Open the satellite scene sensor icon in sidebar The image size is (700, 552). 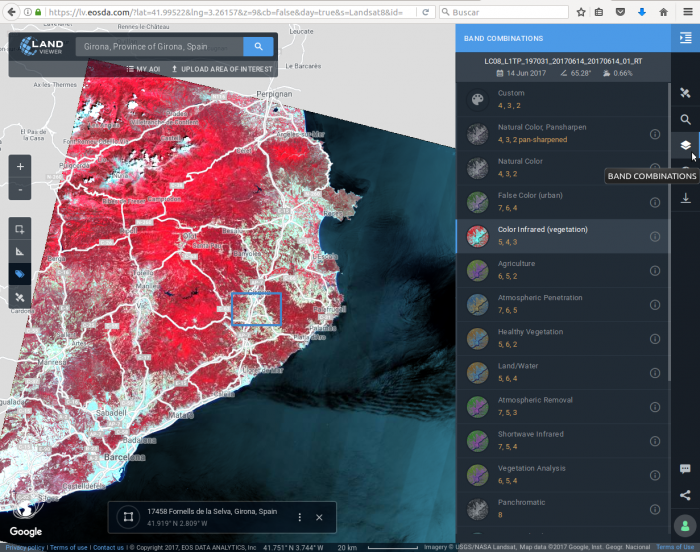click(x=685, y=93)
